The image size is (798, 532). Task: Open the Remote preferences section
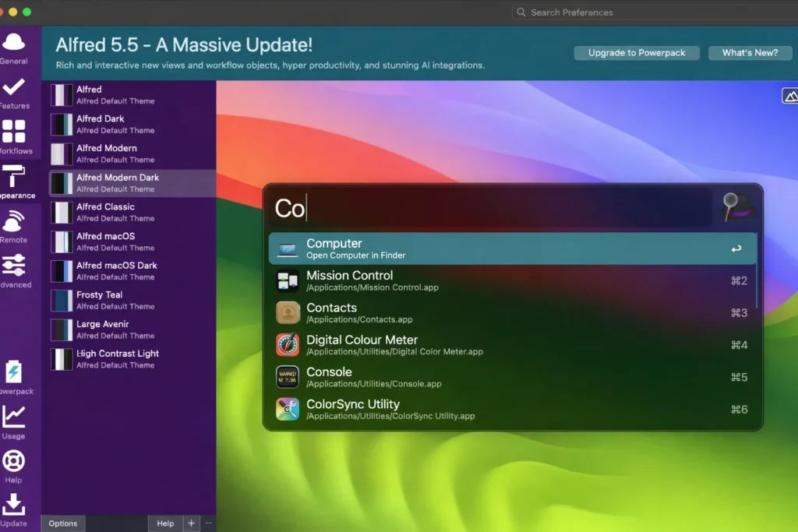pyautogui.click(x=14, y=225)
